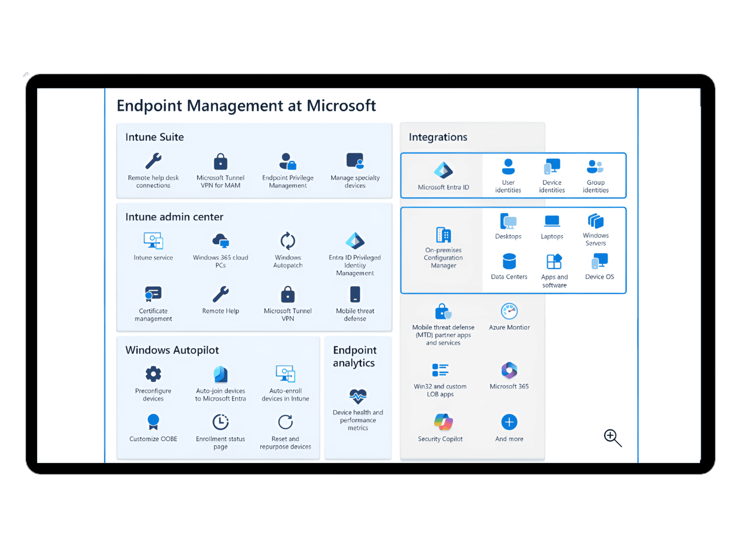This screenshot has width=747, height=560.
Task: Open the Microsoft 365 logo icon
Action: click(x=509, y=370)
